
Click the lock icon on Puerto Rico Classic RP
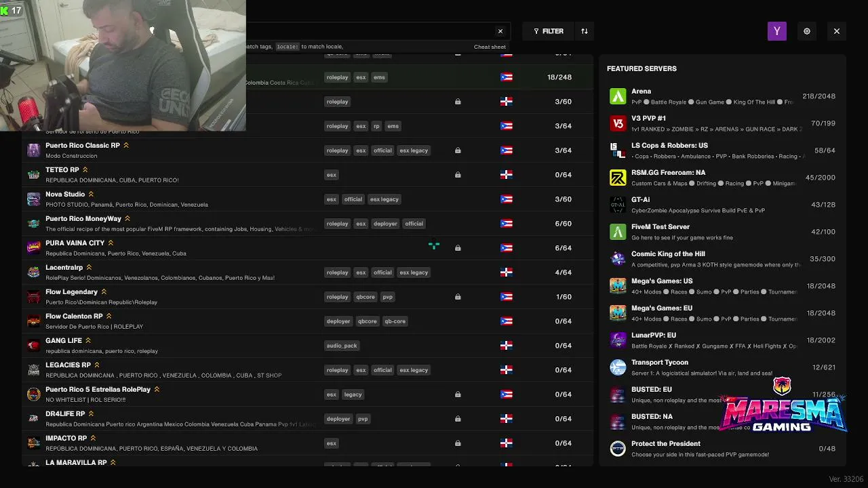pos(458,150)
